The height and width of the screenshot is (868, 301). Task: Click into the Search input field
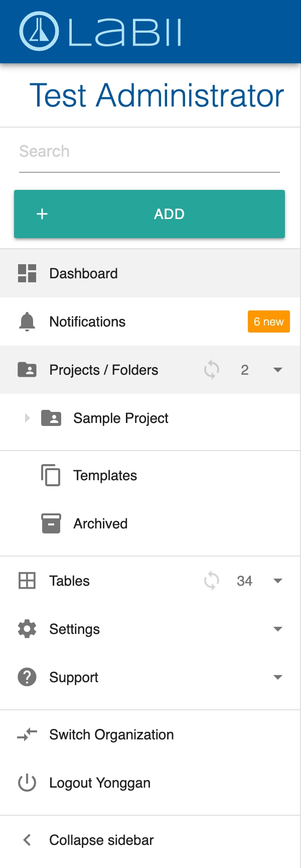(x=149, y=152)
